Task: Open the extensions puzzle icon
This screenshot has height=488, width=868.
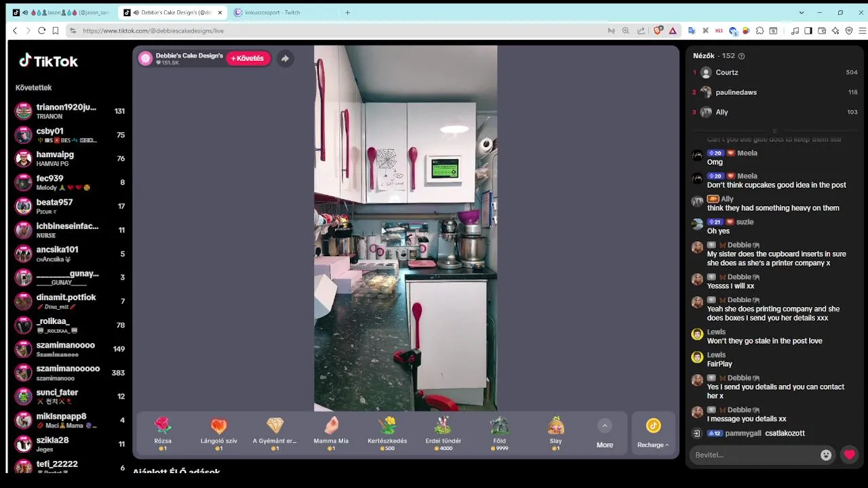Action: coord(760,30)
